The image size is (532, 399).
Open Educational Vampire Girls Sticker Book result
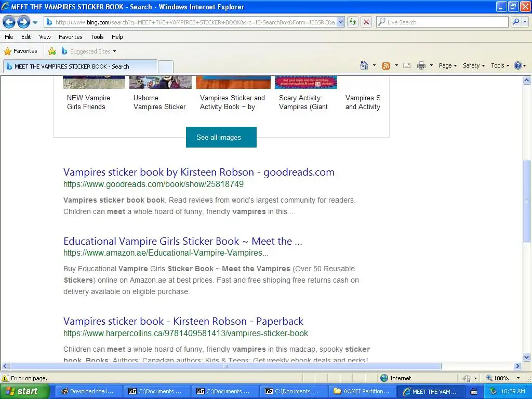coord(182,241)
